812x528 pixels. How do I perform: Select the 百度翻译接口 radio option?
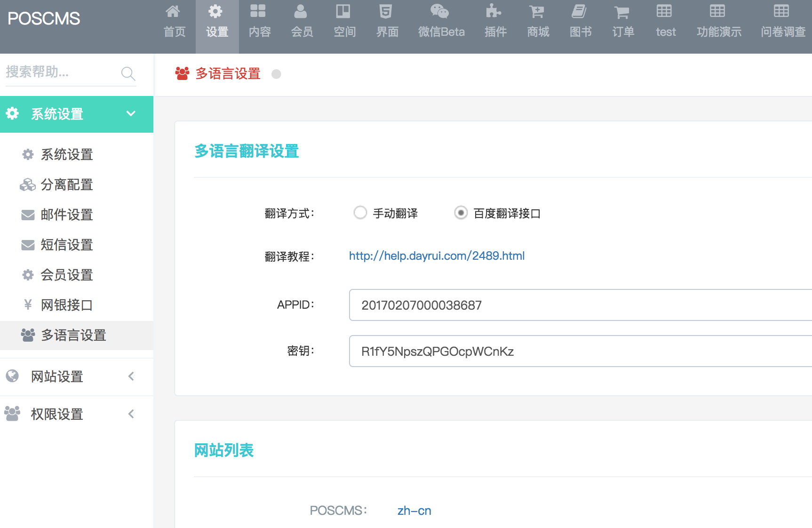461,213
